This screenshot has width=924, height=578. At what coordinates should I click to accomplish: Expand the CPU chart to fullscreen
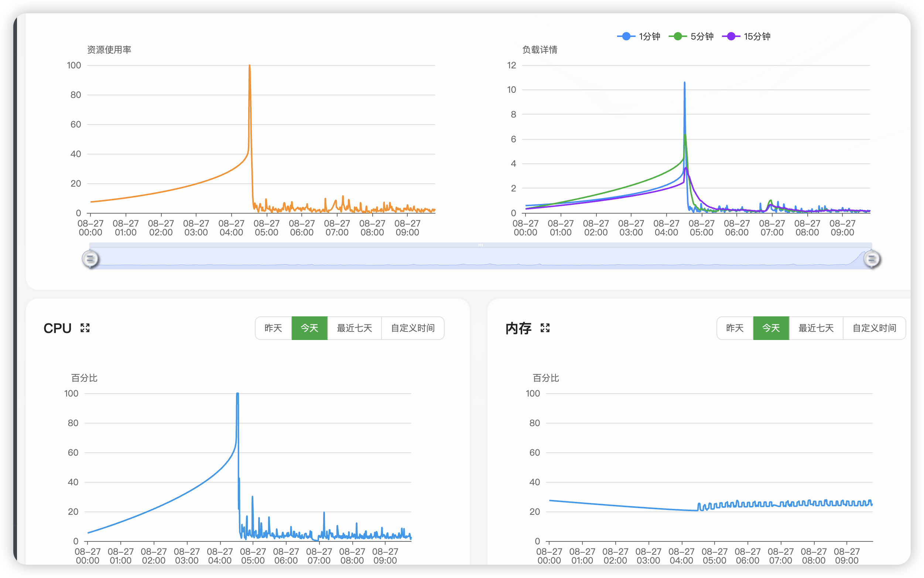(x=85, y=327)
